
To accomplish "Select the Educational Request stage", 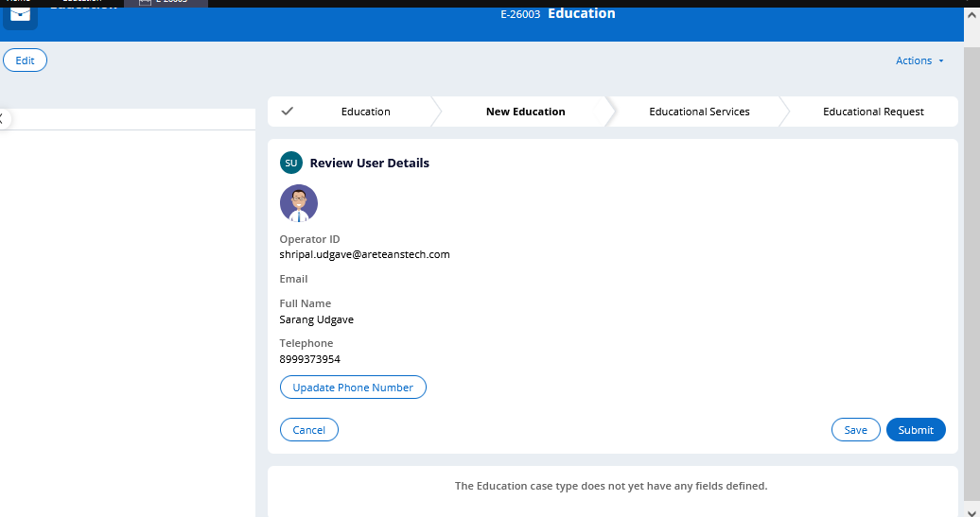I will 873,112.
